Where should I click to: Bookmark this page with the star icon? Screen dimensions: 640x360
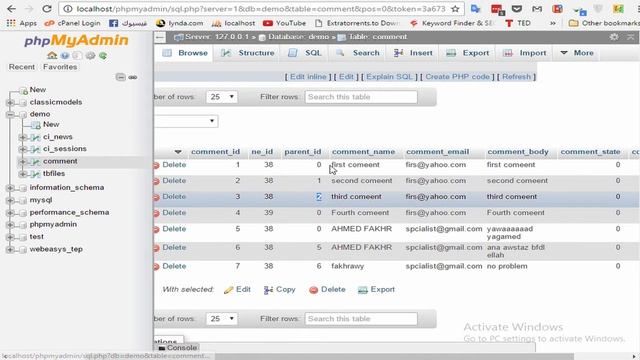pyautogui.click(x=455, y=9)
